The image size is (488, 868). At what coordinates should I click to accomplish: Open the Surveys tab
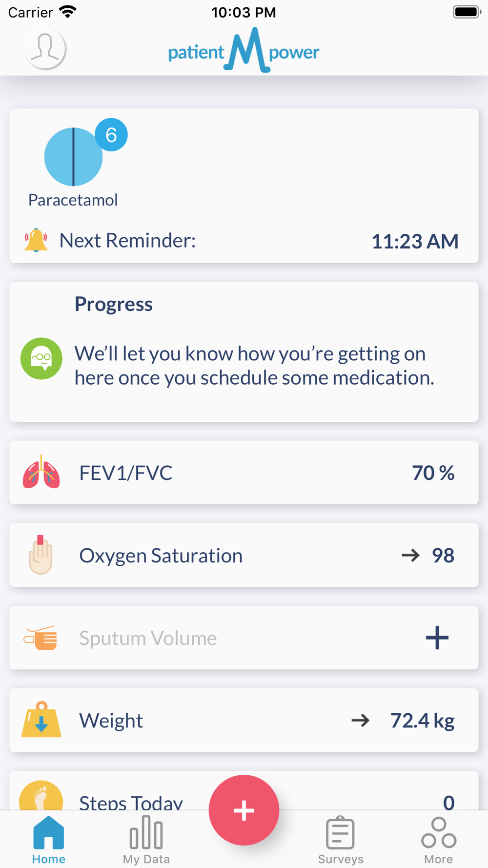point(341,840)
